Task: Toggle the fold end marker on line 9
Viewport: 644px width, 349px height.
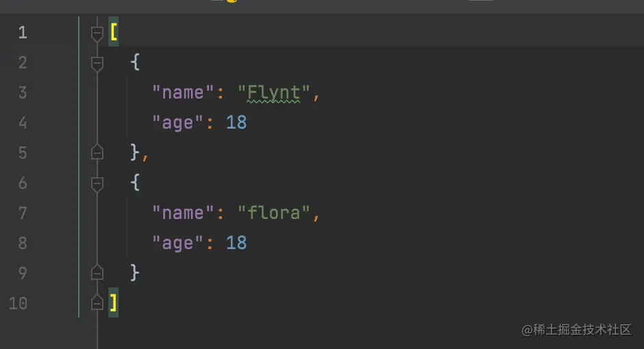Action: pyautogui.click(x=97, y=272)
